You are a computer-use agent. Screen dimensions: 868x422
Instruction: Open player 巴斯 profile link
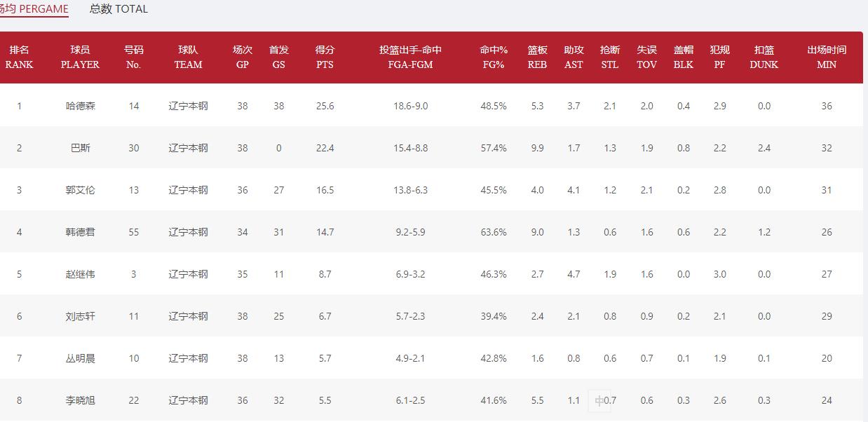point(80,148)
